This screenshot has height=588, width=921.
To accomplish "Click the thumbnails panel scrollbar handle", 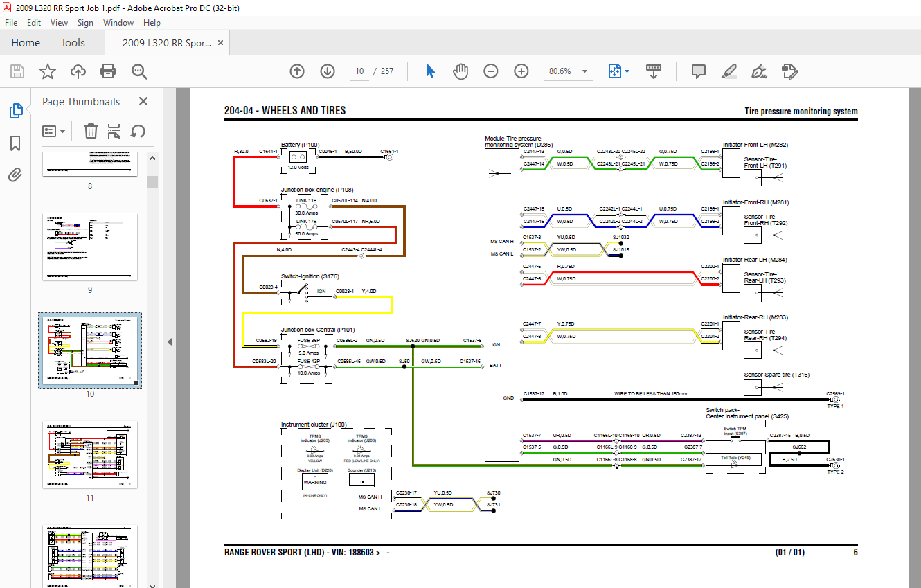I will 153,182.
